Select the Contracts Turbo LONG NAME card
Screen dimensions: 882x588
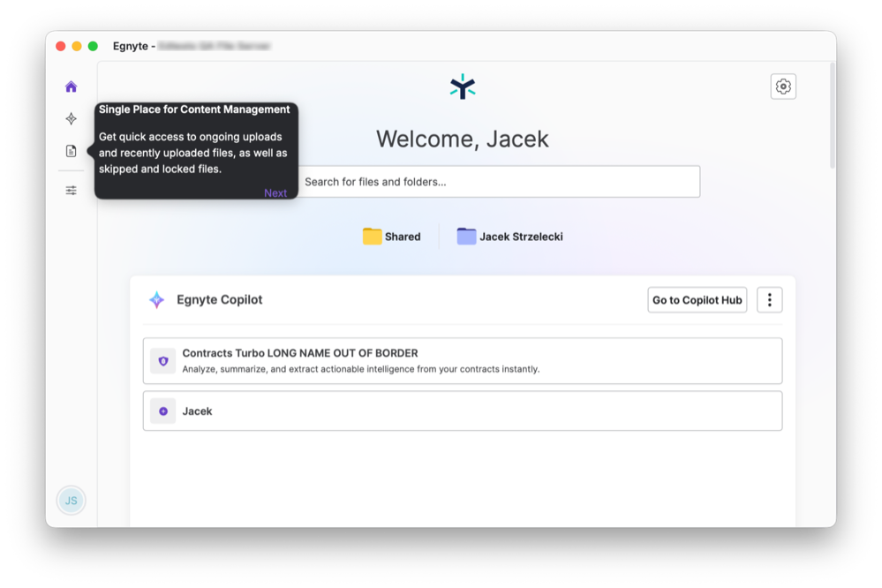pyautogui.click(x=463, y=360)
